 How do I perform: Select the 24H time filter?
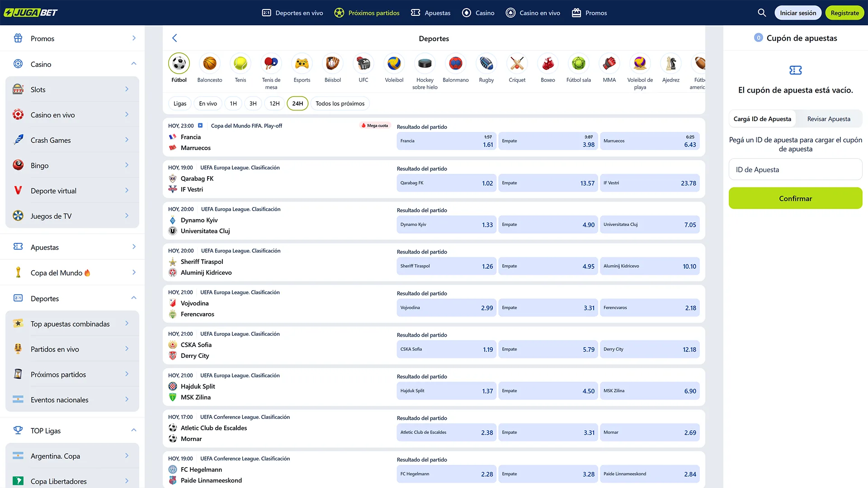pos(297,103)
